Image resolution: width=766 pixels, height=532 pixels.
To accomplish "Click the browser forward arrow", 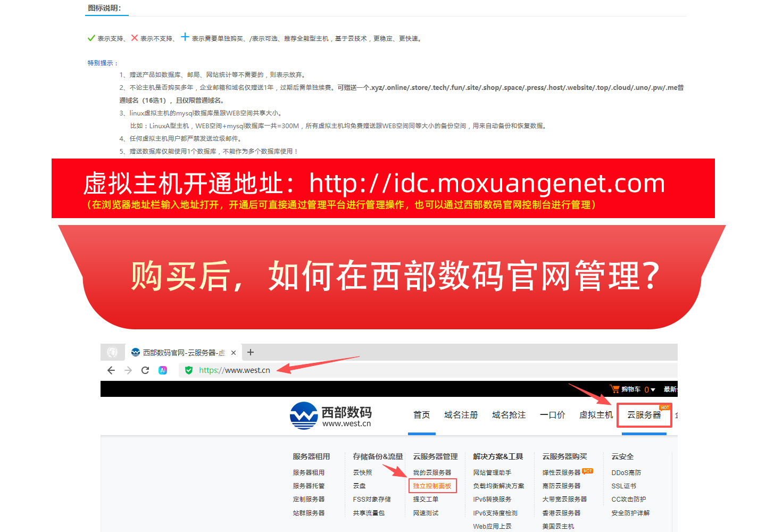I will (128, 370).
